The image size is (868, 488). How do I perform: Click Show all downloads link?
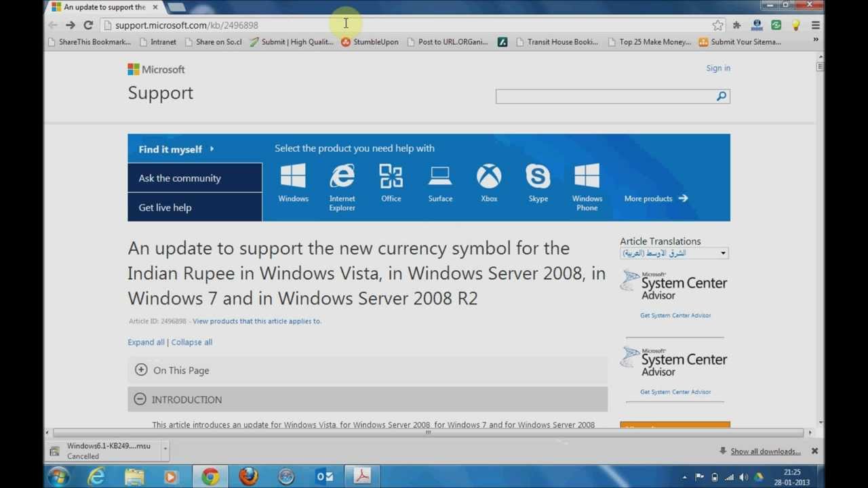pos(766,451)
